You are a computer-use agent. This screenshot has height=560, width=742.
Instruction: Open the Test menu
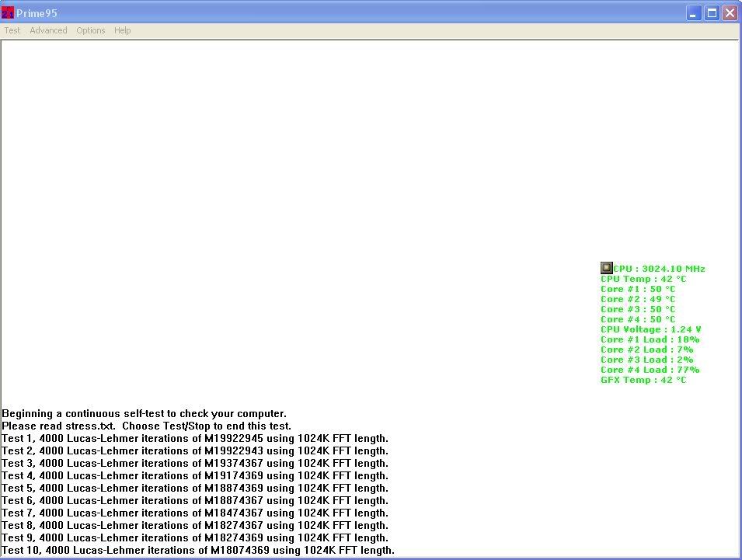click(x=12, y=30)
